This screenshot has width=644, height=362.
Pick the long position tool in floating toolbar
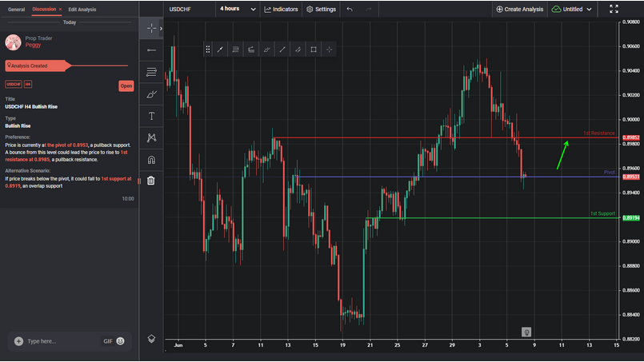(x=251, y=50)
